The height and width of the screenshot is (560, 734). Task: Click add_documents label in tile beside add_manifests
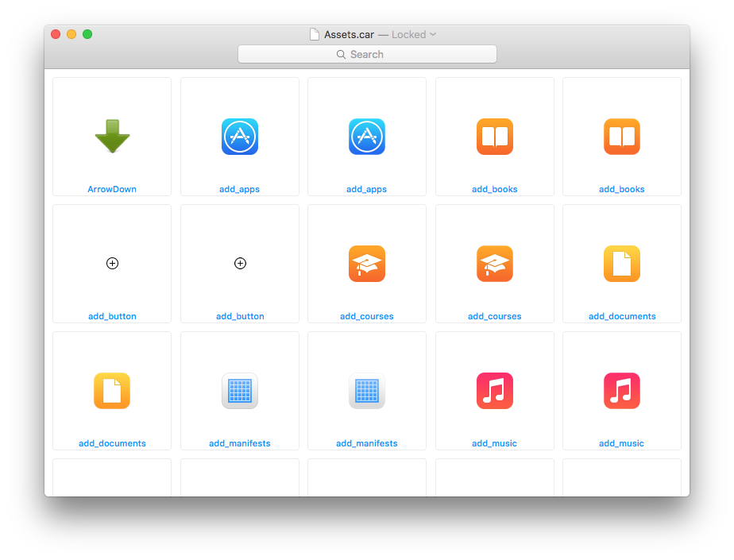112,443
